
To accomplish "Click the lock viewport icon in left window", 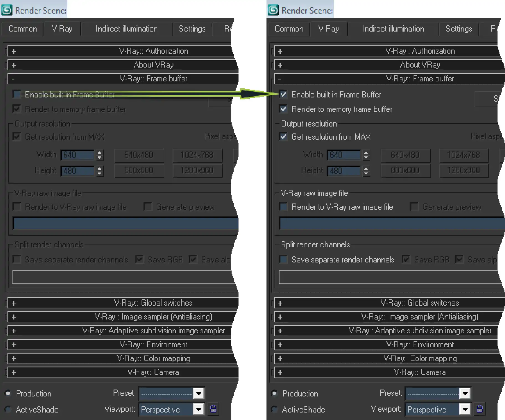I will 213,409.
